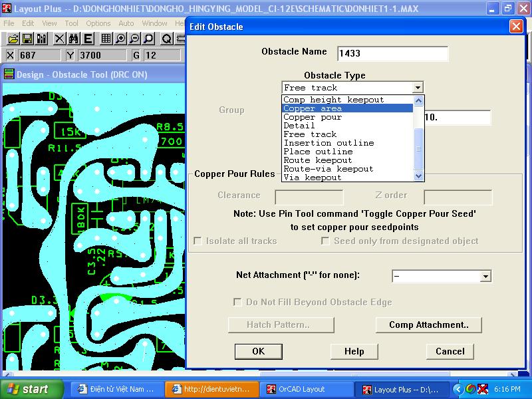
Task: Select Via keepout list entry
Action: click(347, 177)
